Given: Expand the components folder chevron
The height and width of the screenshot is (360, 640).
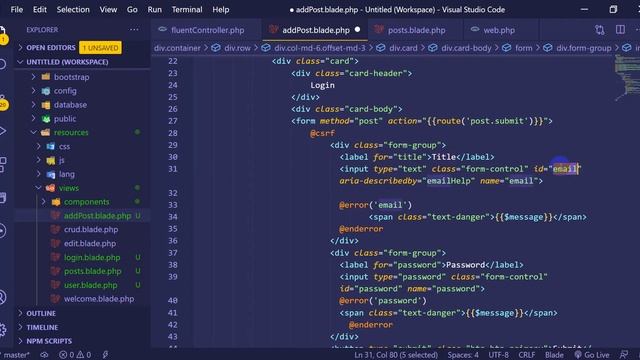Looking at the screenshot, I should tap(44, 202).
